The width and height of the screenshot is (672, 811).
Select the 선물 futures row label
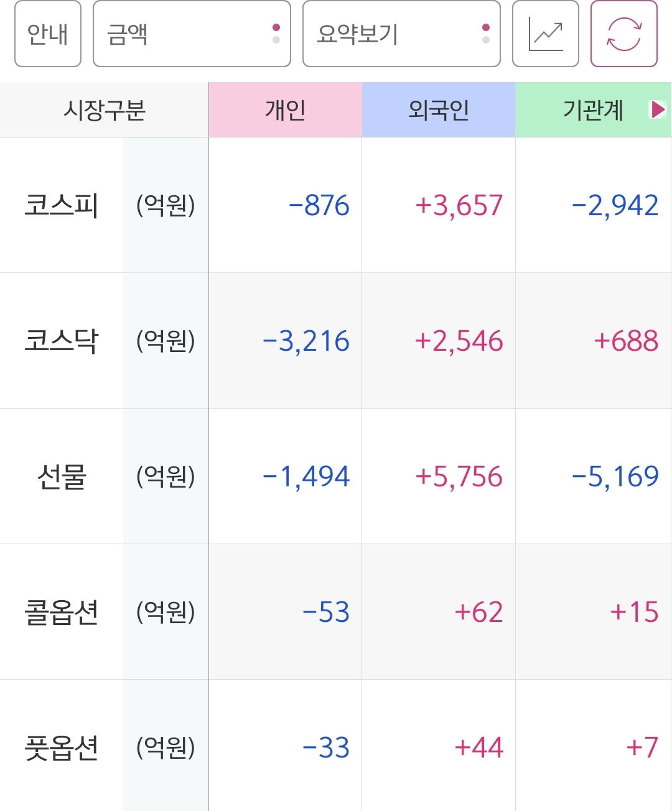tap(62, 476)
